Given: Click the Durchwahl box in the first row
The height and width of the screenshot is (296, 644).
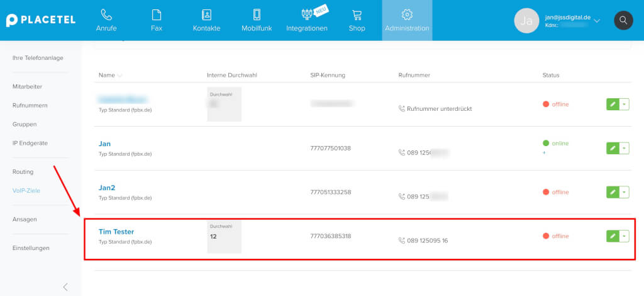Looking at the screenshot, I should tap(225, 105).
